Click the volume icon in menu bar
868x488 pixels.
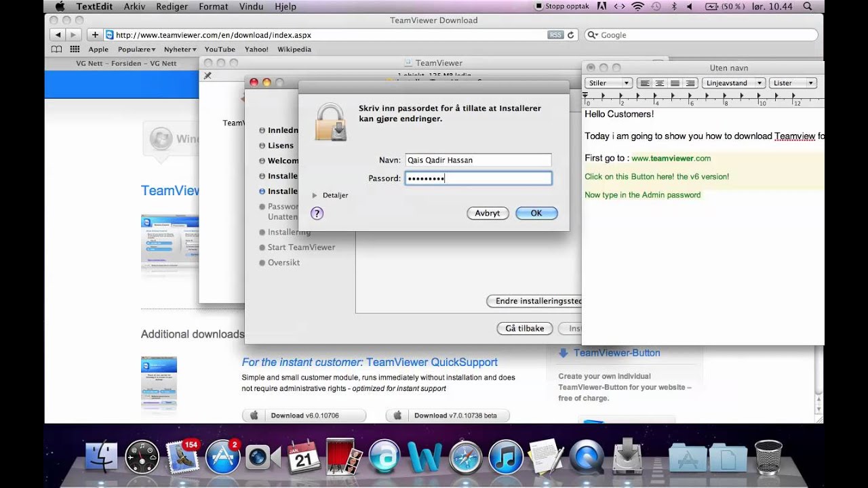690,6
